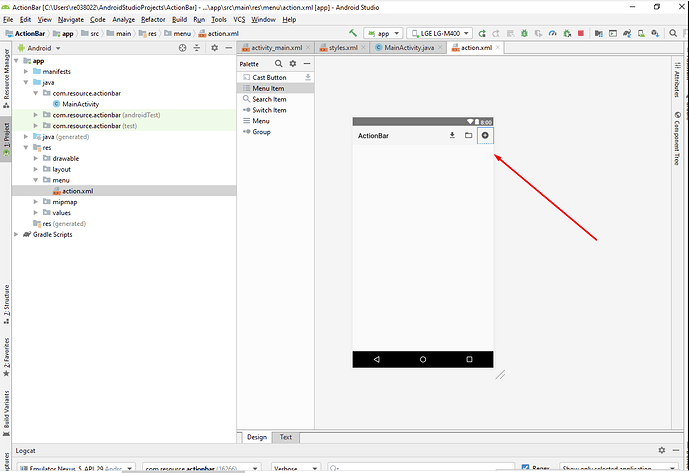689x473 pixels.
Task: Click the Logcat search field
Action: (x=421, y=468)
